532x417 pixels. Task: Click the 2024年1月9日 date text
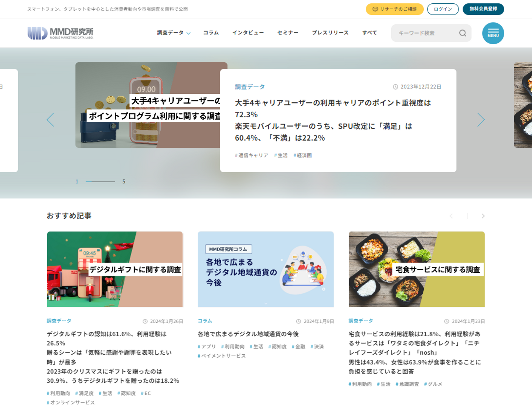[319, 321]
